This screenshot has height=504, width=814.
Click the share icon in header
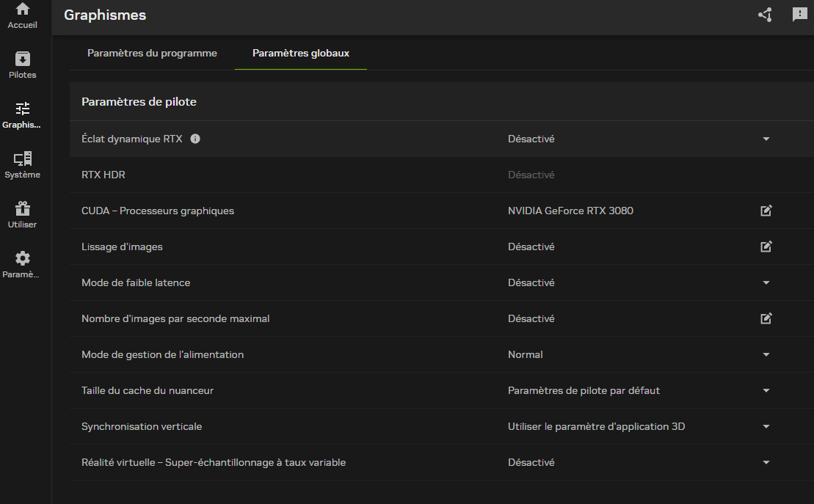point(765,15)
